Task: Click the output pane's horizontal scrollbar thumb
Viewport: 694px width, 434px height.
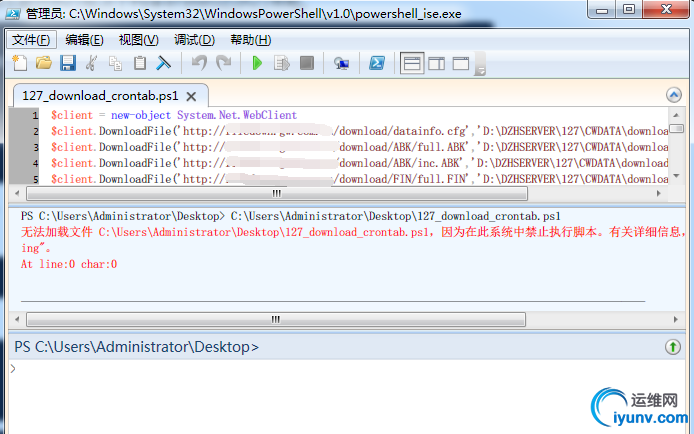Action: click(276, 319)
